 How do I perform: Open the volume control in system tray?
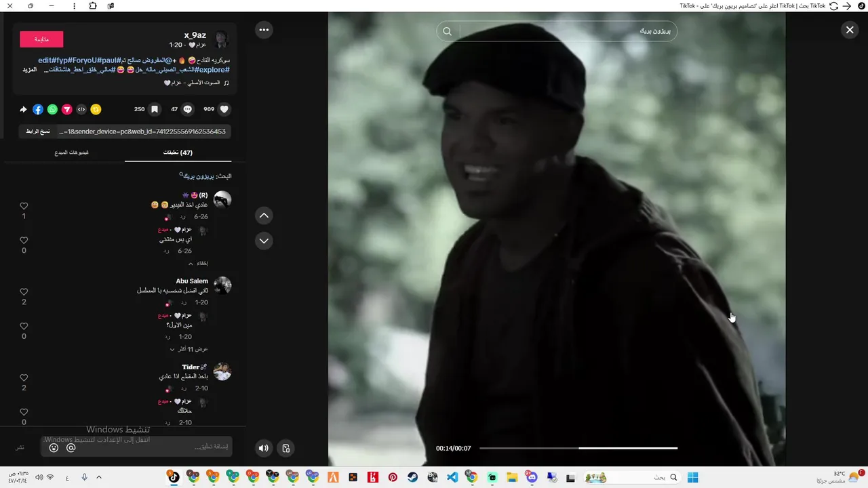pyautogui.click(x=39, y=477)
